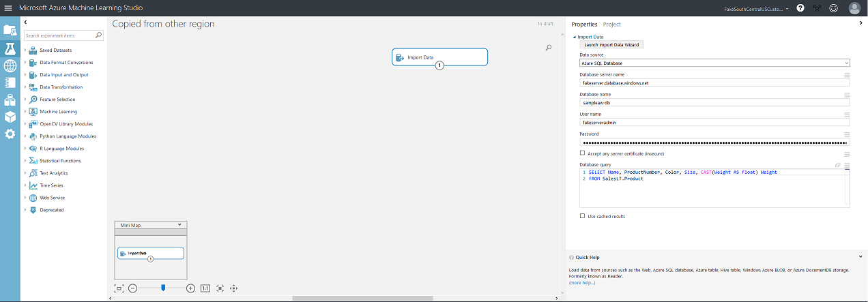Expand Deprecated category

click(x=25, y=210)
